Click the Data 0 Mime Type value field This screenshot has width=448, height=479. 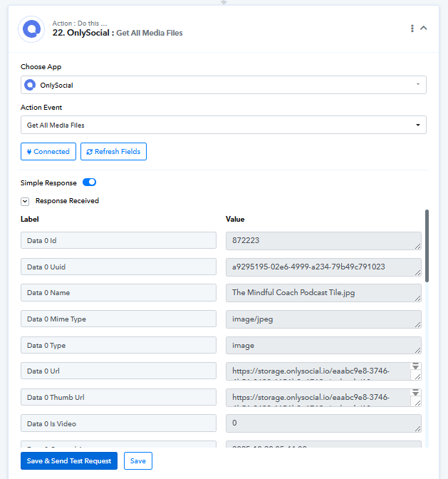[321, 319]
